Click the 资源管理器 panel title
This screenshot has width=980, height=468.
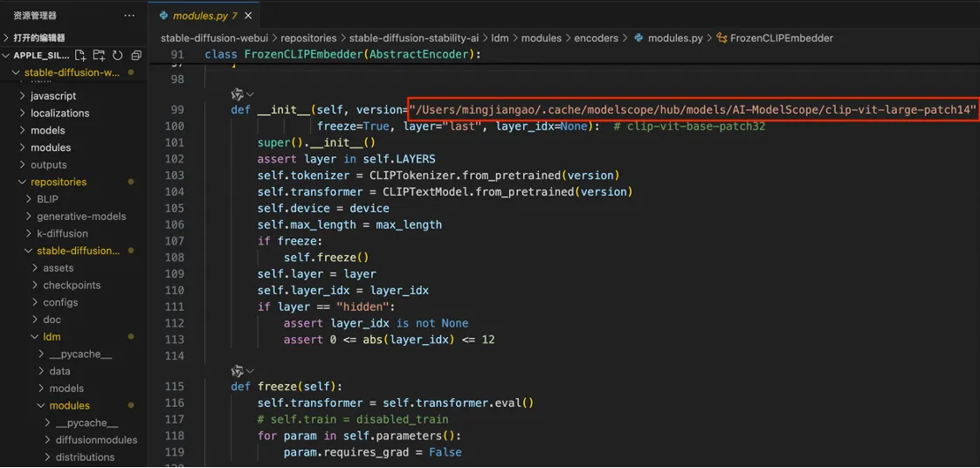[x=36, y=15]
